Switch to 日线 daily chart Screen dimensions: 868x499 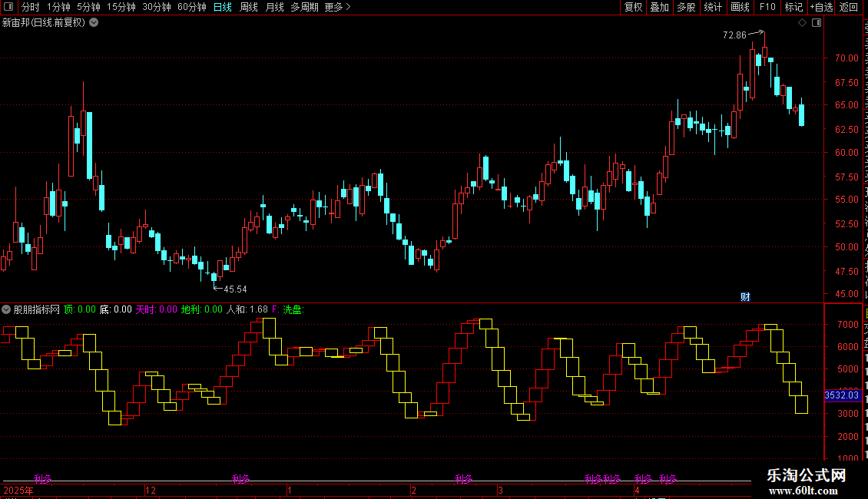tap(223, 7)
